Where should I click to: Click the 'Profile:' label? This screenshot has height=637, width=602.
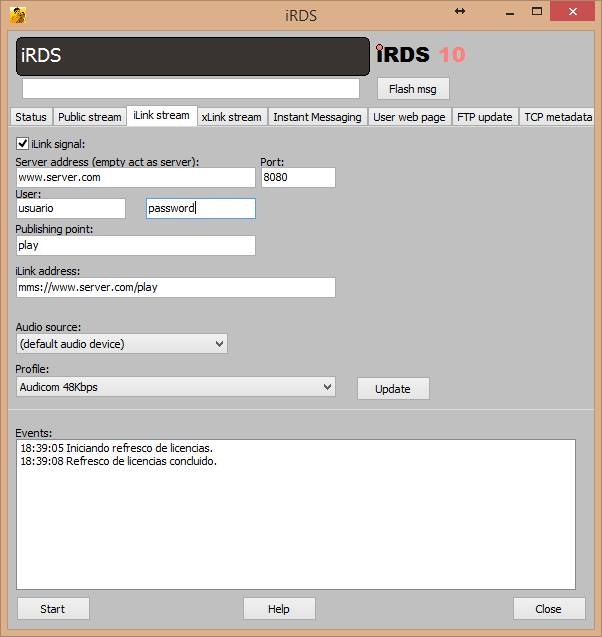32,369
